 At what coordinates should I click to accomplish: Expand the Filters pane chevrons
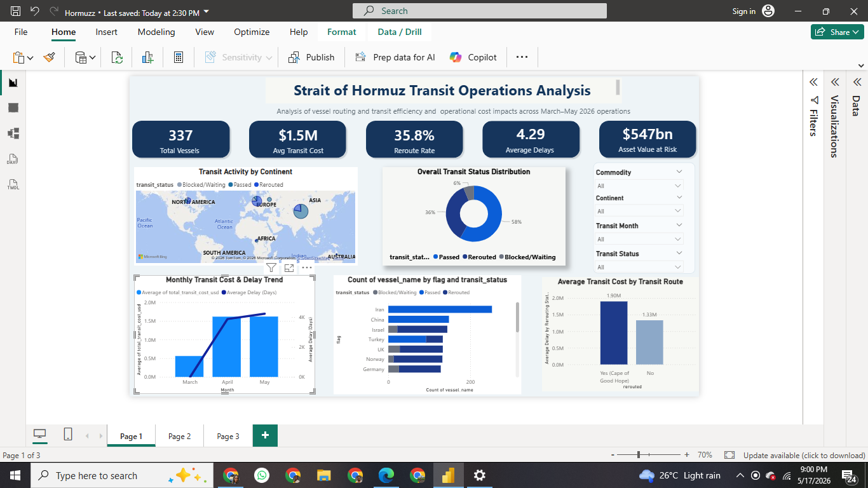(813, 83)
